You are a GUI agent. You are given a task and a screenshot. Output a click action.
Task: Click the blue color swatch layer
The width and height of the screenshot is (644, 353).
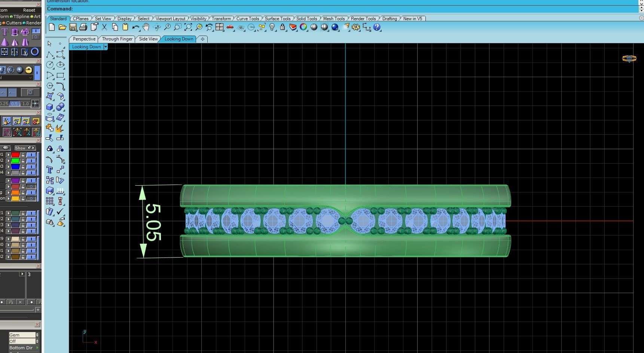(x=15, y=167)
